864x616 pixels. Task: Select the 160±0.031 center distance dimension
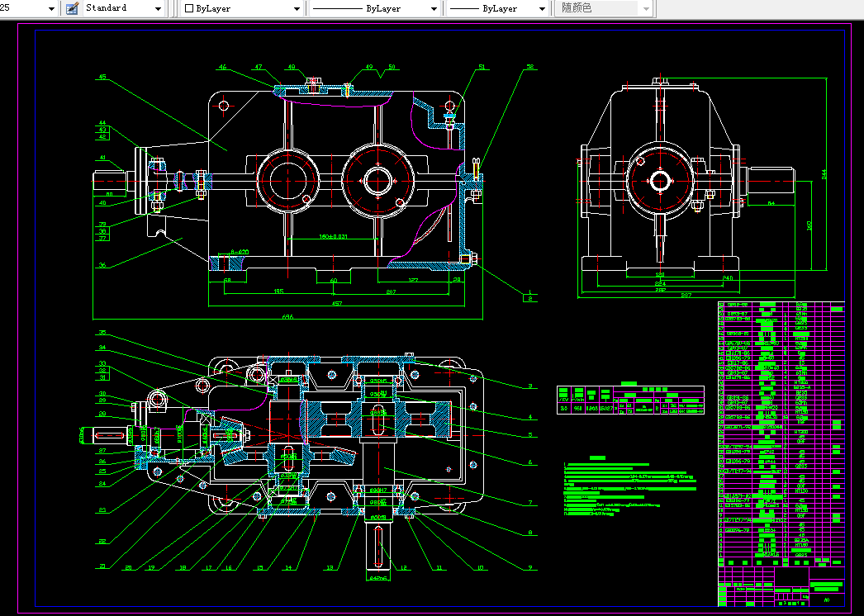tap(334, 237)
